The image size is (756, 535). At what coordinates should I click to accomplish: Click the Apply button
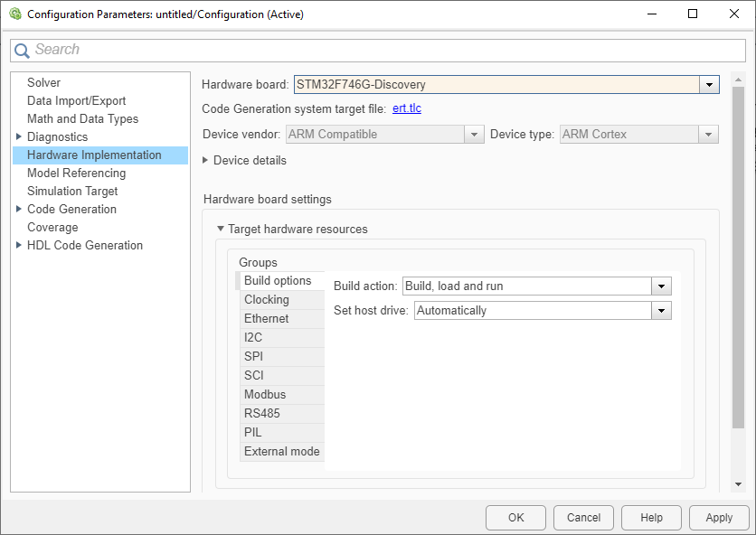718,517
